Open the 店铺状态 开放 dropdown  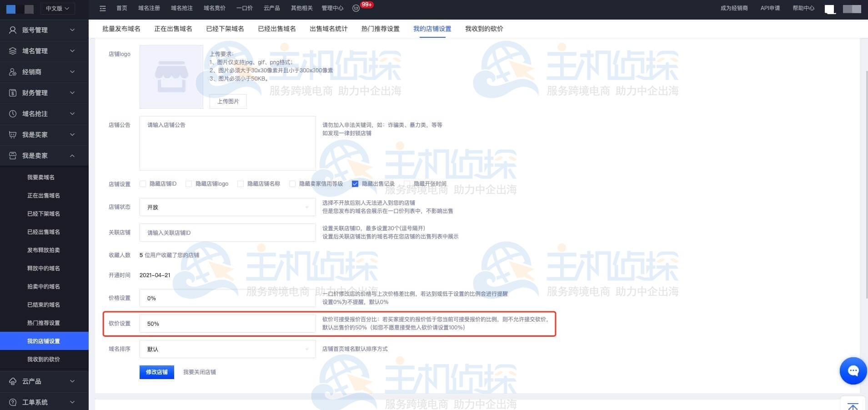pos(227,207)
